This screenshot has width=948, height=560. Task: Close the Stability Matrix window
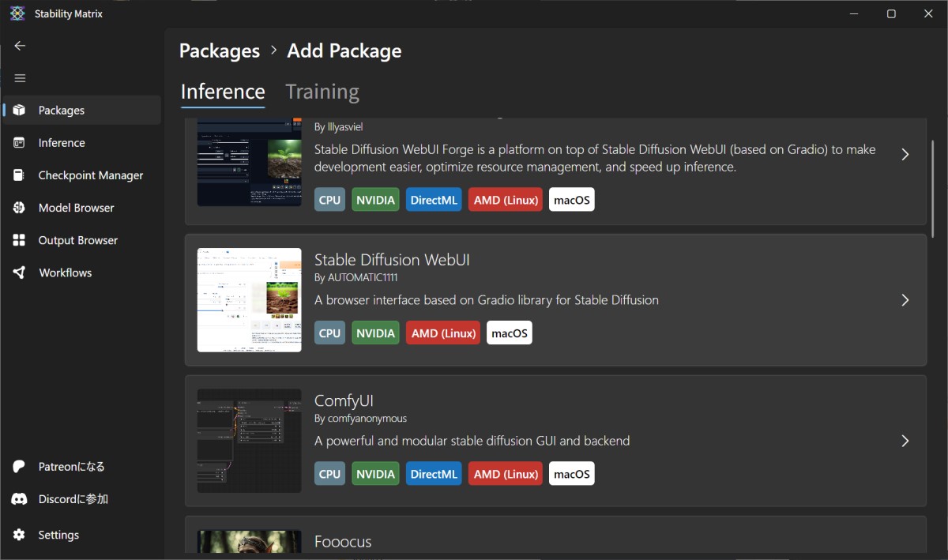(x=928, y=13)
